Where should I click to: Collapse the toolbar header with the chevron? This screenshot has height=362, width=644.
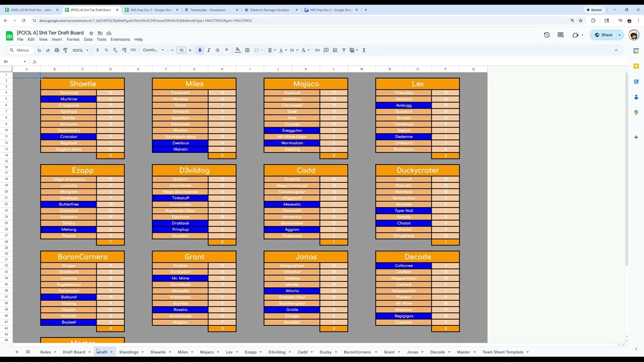click(616, 50)
